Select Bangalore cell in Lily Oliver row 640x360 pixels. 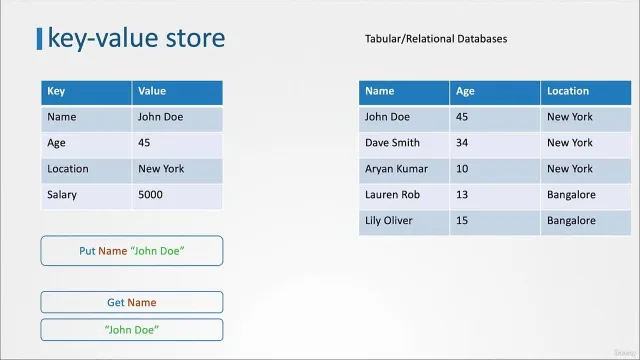pos(586,222)
